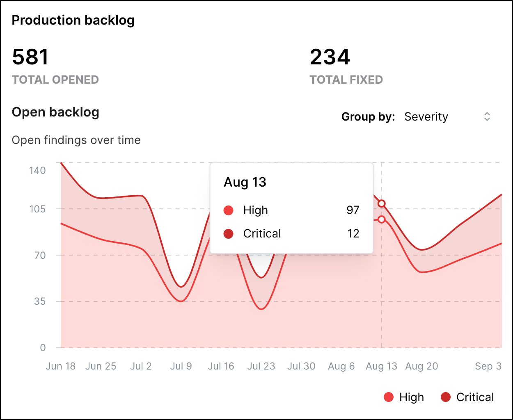Click the up-down chevron beside Severity

[x=487, y=116]
